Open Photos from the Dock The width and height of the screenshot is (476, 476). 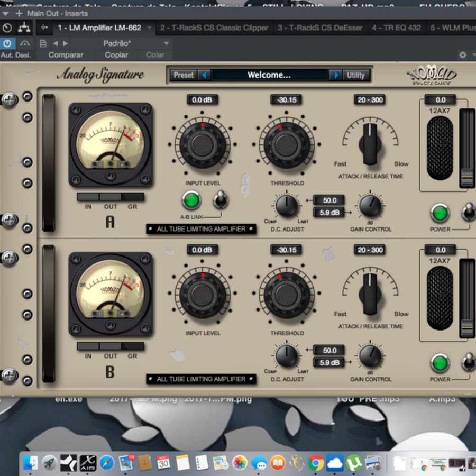tap(240, 463)
